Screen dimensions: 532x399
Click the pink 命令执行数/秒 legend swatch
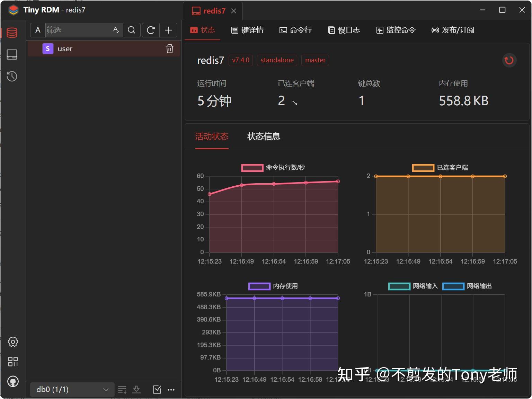pos(252,168)
